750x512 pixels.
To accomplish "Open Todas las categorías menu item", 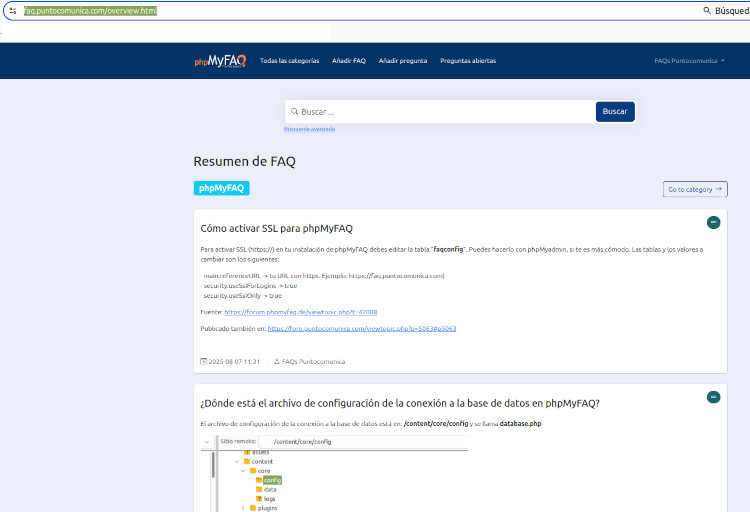I will point(289,61).
